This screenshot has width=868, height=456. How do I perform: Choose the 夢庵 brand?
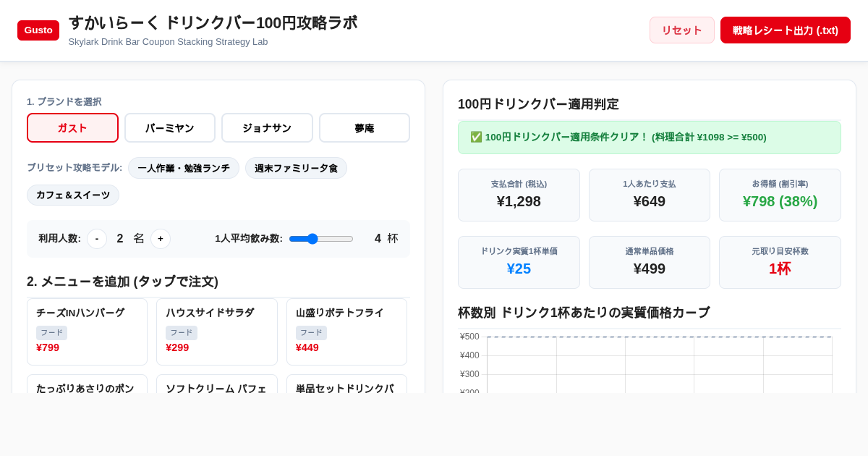[x=365, y=128]
